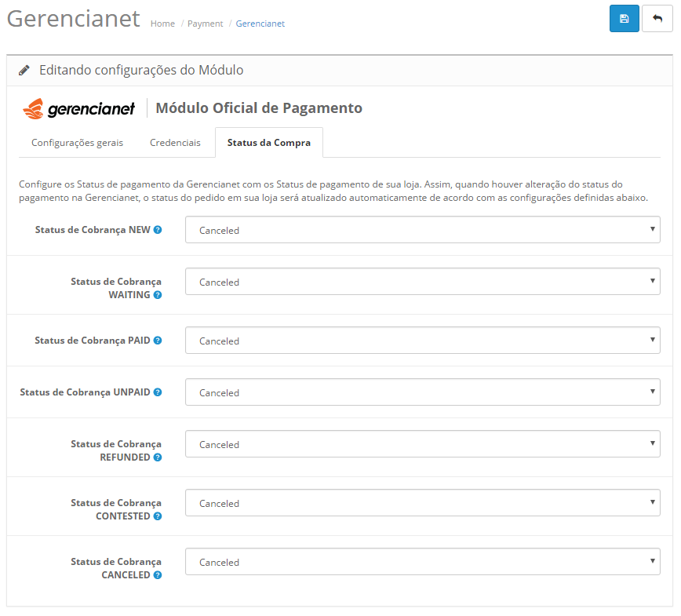Expand Status de Cobrança REFUNDED dropdown
The image size is (681, 616).
[x=422, y=444]
